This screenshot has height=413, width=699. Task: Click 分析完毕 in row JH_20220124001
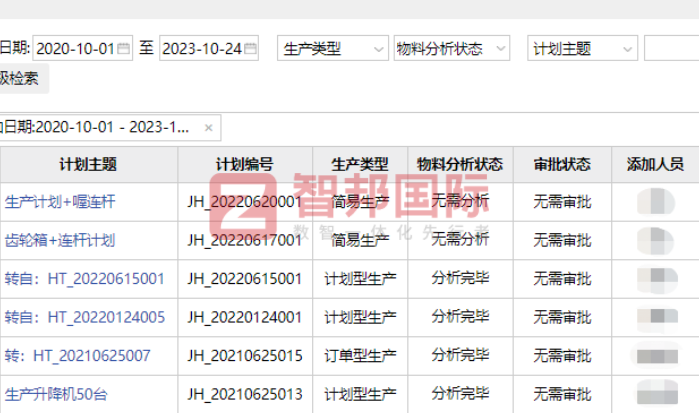pyautogui.click(x=460, y=317)
